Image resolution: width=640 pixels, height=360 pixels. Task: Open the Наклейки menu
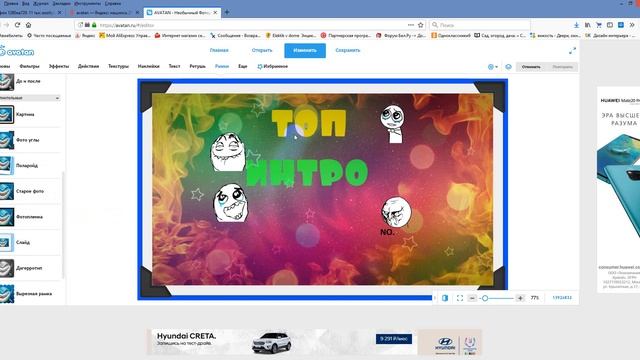(x=149, y=66)
